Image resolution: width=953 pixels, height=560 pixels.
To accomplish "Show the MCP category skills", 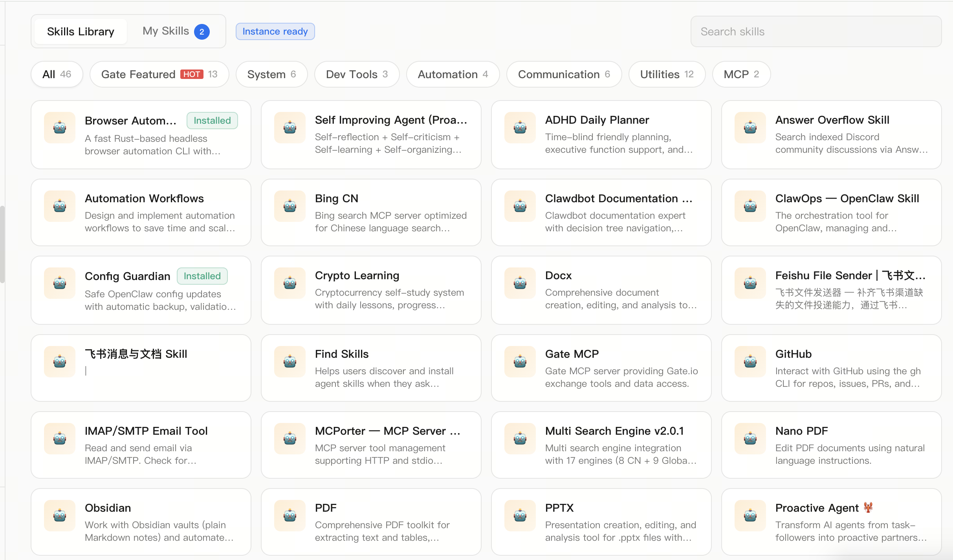I will click(x=741, y=74).
